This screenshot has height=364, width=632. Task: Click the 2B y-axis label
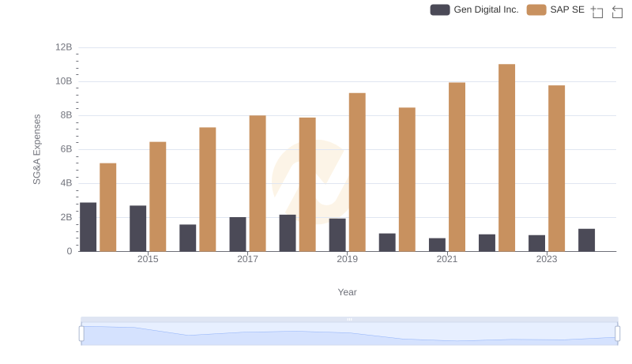click(66, 217)
